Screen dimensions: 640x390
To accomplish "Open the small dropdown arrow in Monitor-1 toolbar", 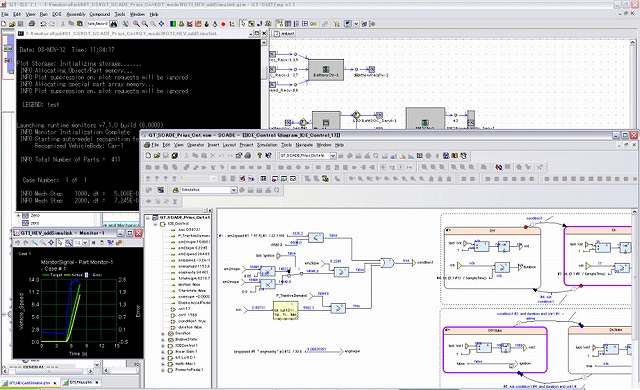I will pyautogui.click(x=85, y=243).
